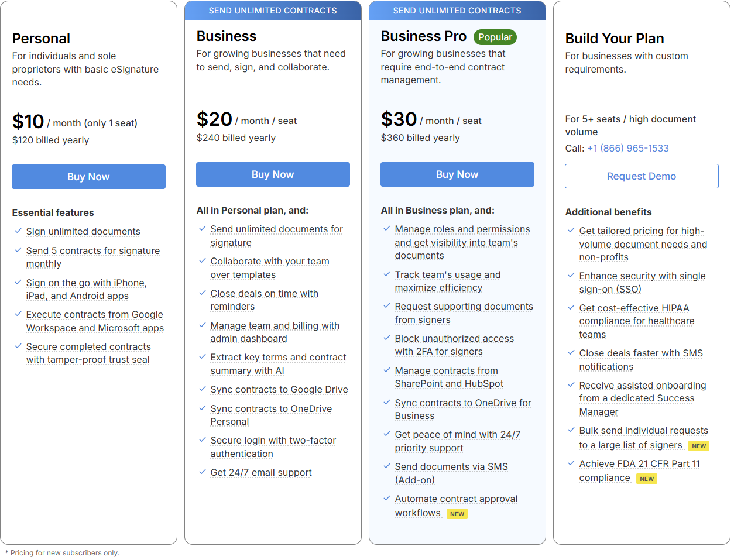Click the 'NEW' badge on 'Bulk send individual requests'
The width and height of the screenshot is (734, 560).
[x=699, y=446]
